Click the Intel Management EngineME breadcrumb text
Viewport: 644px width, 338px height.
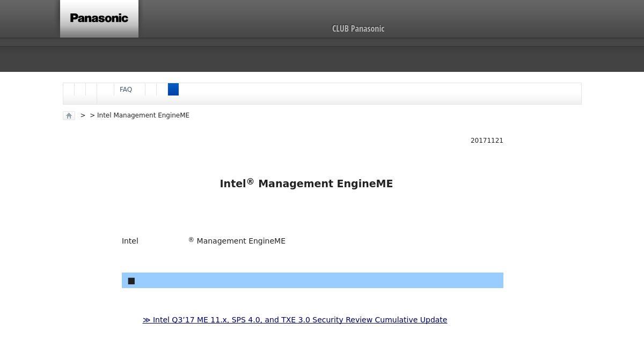143,115
